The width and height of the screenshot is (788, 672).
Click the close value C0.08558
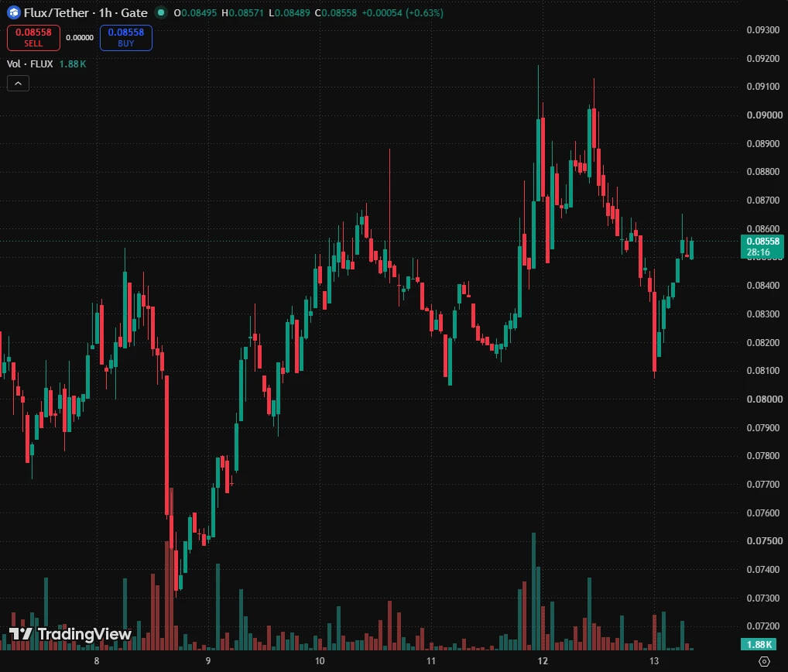pos(336,13)
